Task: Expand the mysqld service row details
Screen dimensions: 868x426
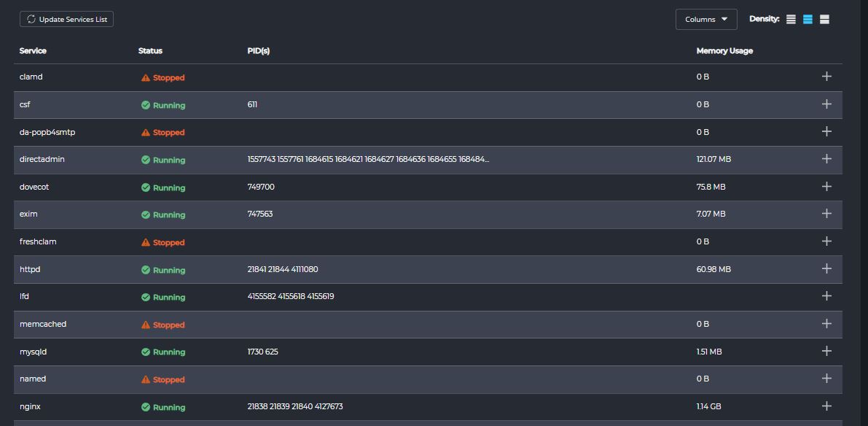Action: point(826,351)
